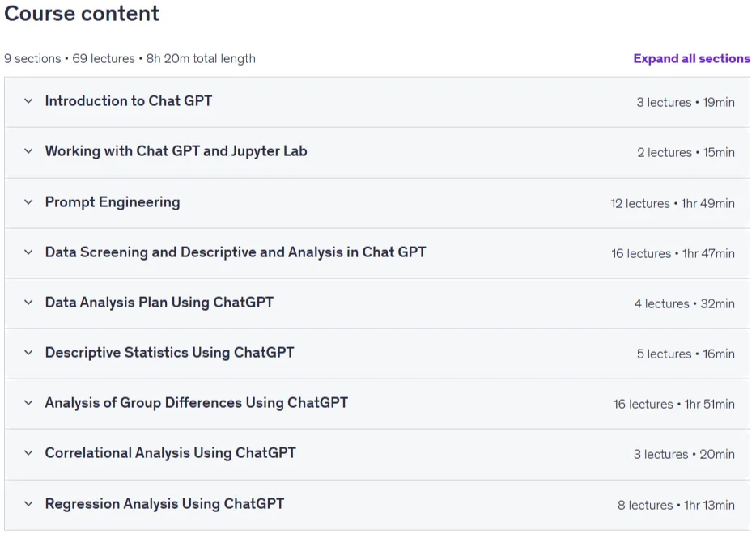Click the 12 lectures 1hr 49min label
Image resolution: width=756 pixels, height=534 pixels.
tap(673, 203)
